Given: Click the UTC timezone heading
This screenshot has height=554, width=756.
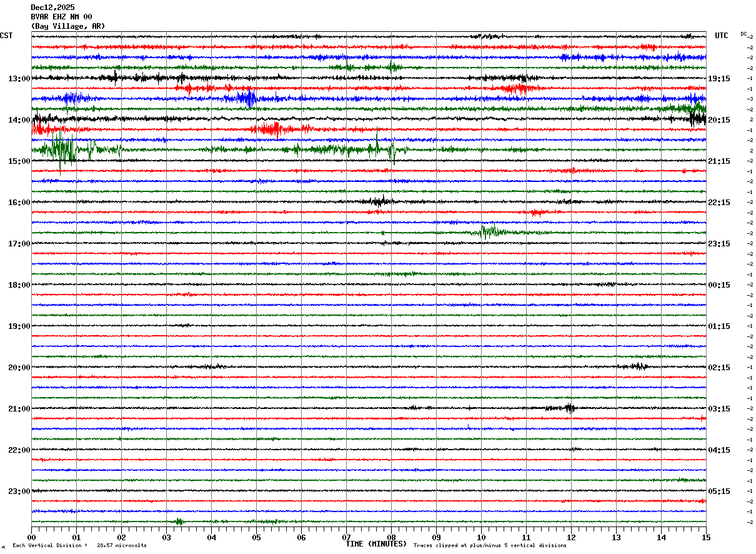Looking at the screenshot, I should point(722,36).
